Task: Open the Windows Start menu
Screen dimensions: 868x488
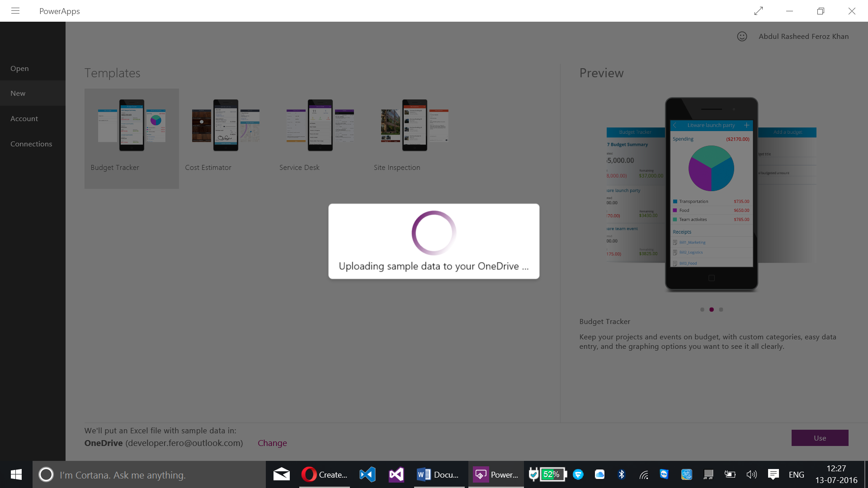Action: (16, 474)
